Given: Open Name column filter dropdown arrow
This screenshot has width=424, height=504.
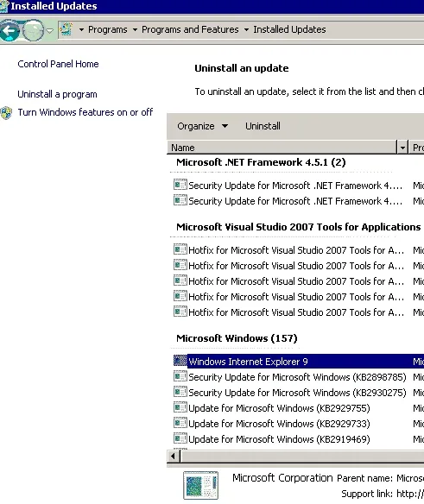Looking at the screenshot, I should point(402,148).
